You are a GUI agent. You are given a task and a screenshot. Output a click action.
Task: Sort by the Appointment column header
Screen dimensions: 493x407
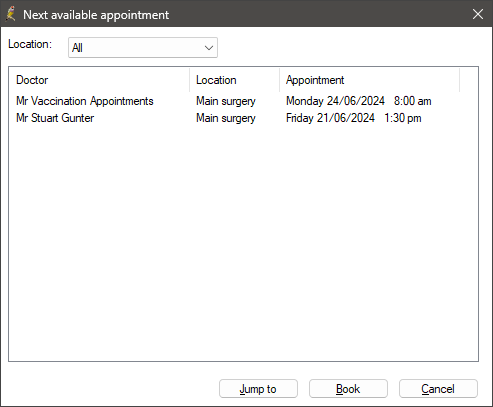click(370, 80)
